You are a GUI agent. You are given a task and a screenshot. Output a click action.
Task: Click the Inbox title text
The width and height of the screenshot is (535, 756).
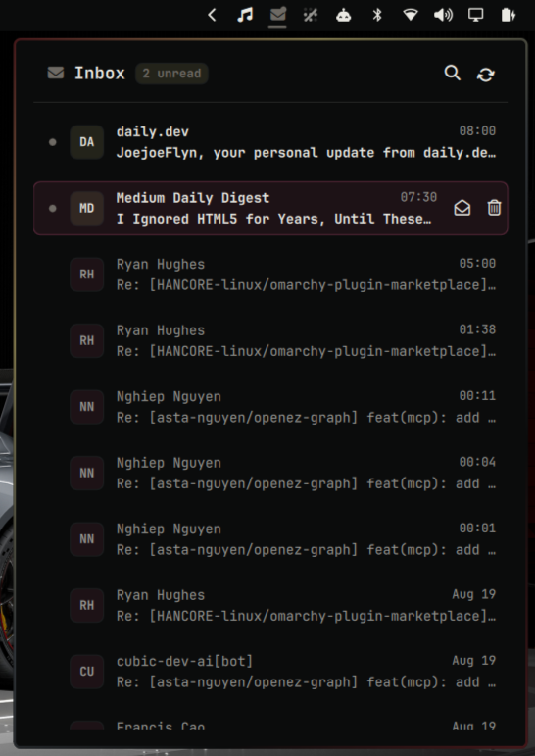(x=100, y=74)
